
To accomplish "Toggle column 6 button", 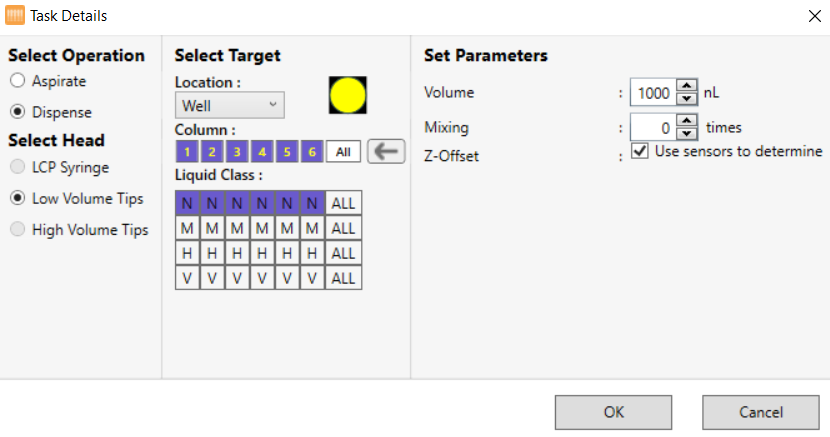I will 312,152.
